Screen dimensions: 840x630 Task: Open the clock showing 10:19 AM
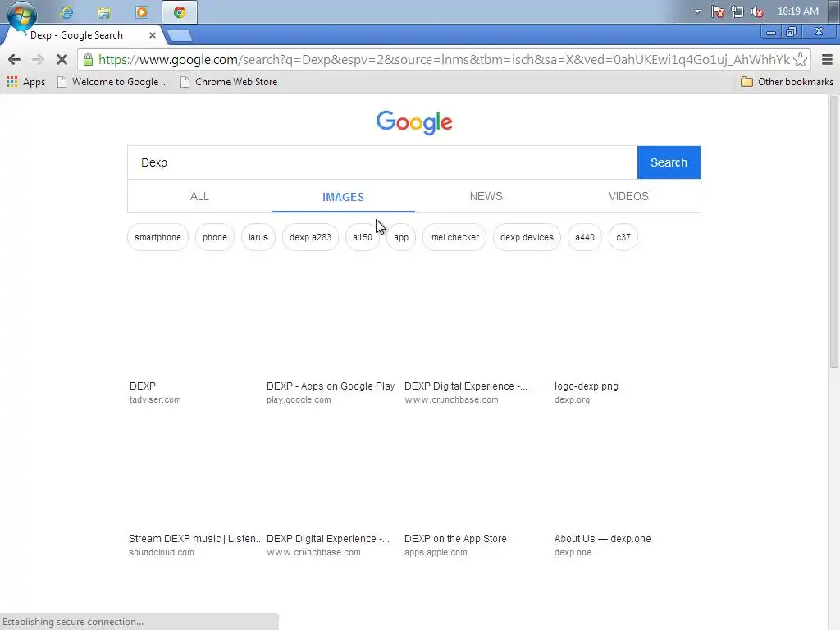(x=797, y=11)
